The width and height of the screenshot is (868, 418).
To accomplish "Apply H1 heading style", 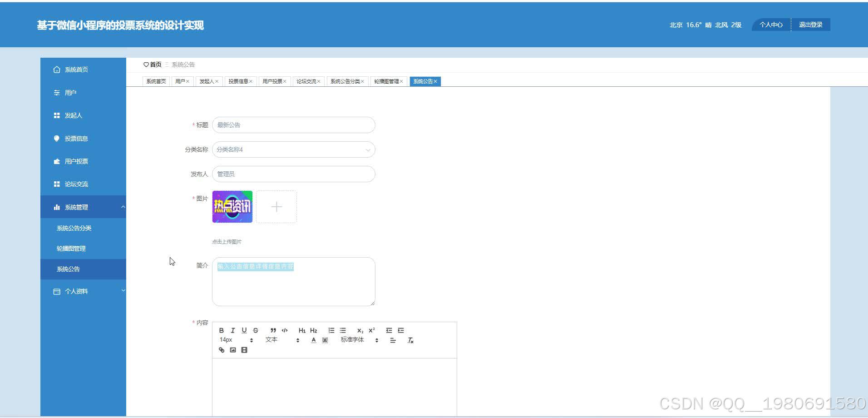I will click(302, 330).
